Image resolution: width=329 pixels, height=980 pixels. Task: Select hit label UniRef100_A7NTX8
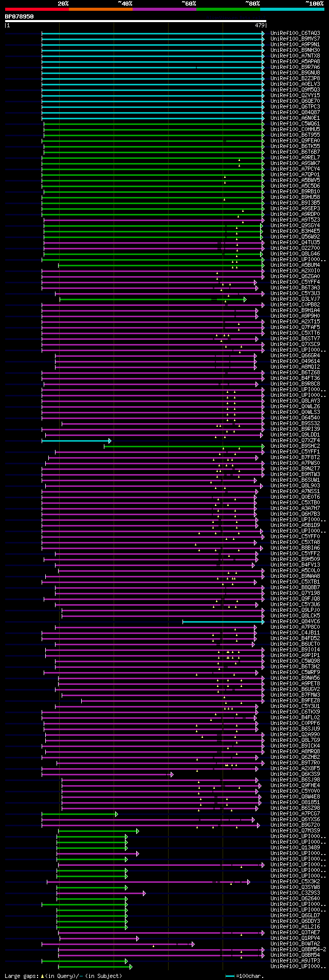(x=295, y=56)
